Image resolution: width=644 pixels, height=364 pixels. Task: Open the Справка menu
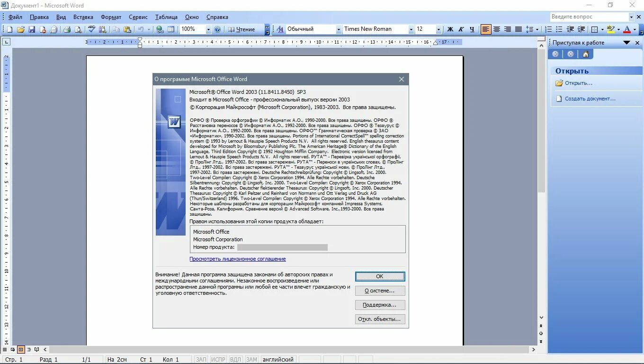pos(217,17)
